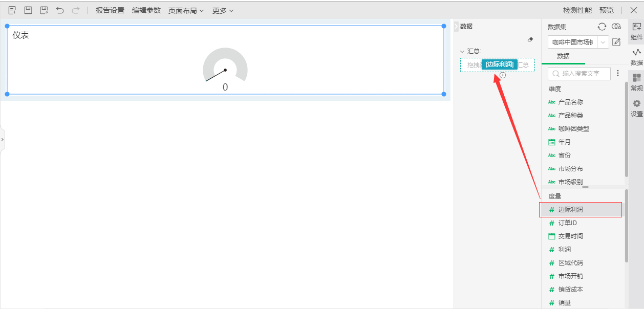Open the 设置 settings side panel
Screen dimensions: 644x309
pos(636,108)
